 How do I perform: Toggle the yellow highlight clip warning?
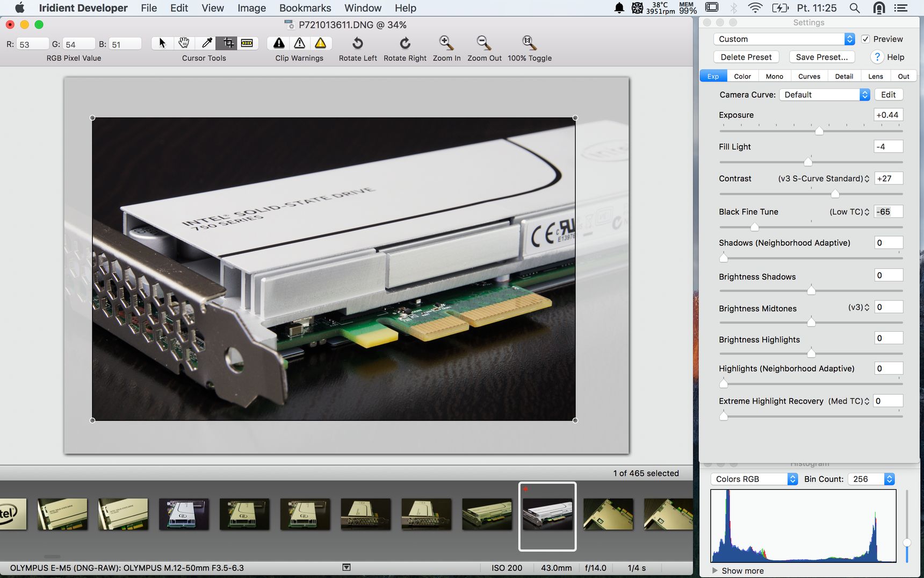click(x=321, y=43)
